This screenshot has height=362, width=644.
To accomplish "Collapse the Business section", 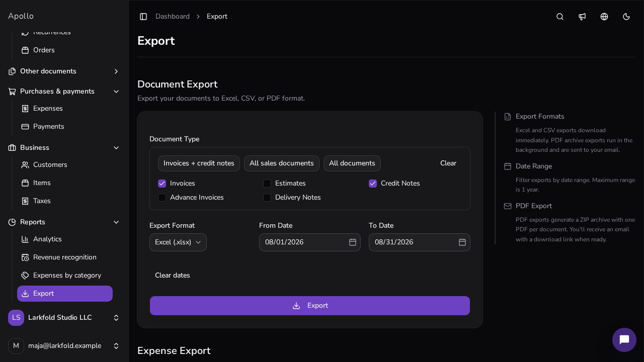I will 64,148.
